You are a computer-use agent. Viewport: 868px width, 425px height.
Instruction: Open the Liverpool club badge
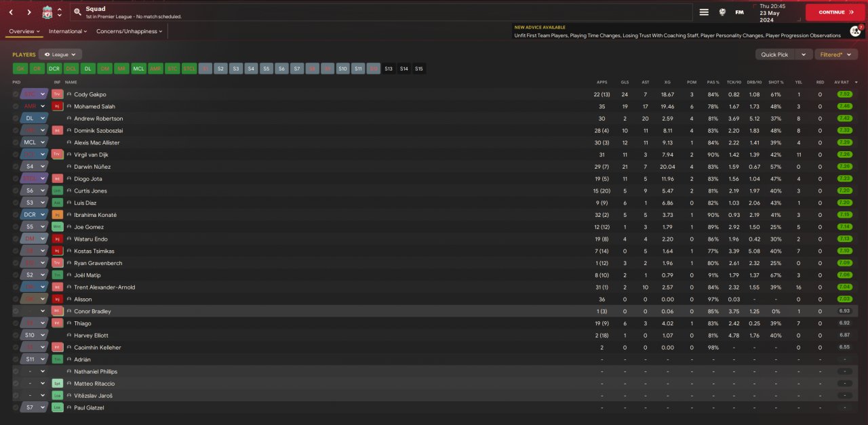coord(47,12)
